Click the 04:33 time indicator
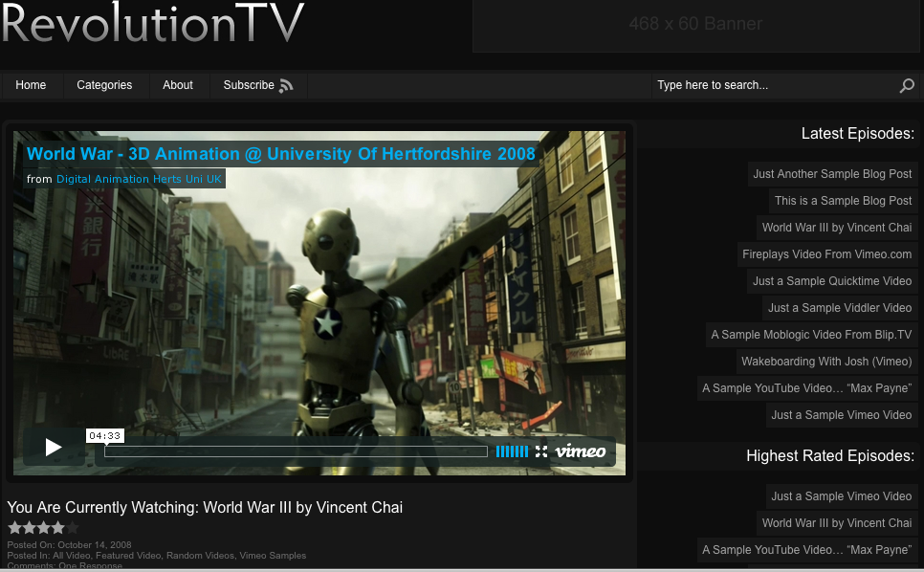Viewport: 924px width, 572px height. [x=105, y=436]
